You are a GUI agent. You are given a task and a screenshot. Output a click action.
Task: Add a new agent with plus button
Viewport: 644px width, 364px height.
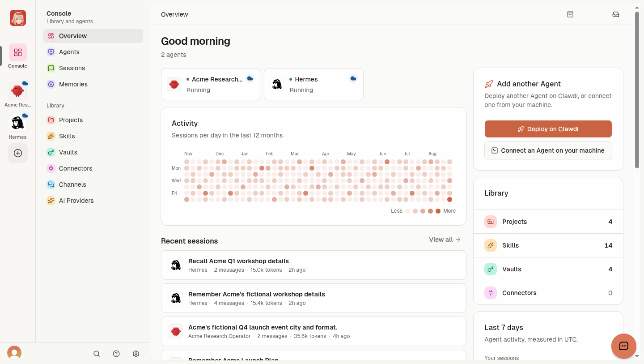[x=18, y=153]
